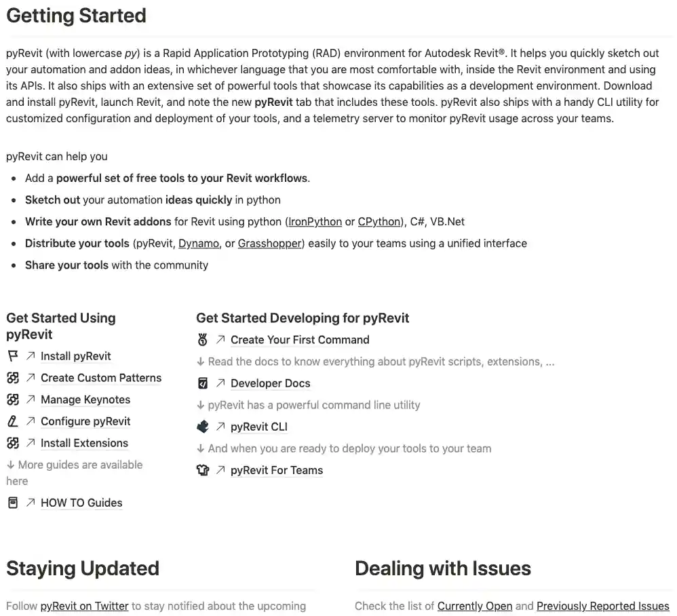This screenshot has height=616, width=677.
Task: Follow the pyRevit on Twitter link
Action: pos(84,606)
